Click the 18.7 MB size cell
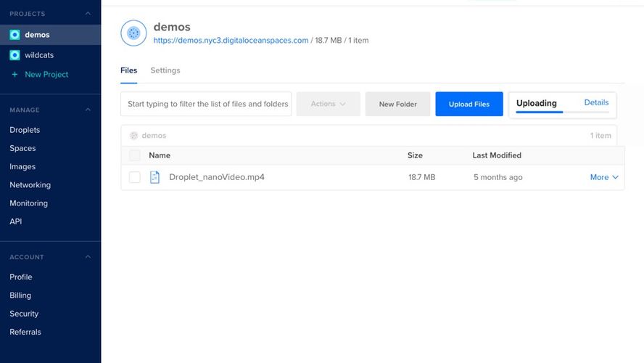Viewport: 644px width, 363px height. (x=422, y=177)
